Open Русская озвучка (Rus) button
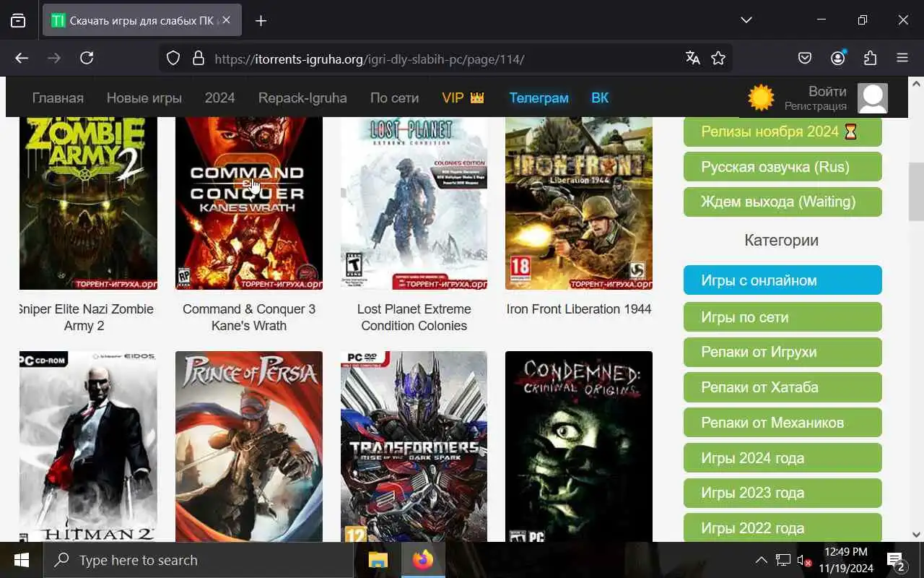The height and width of the screenshot is (578, 924). (783, 167)
